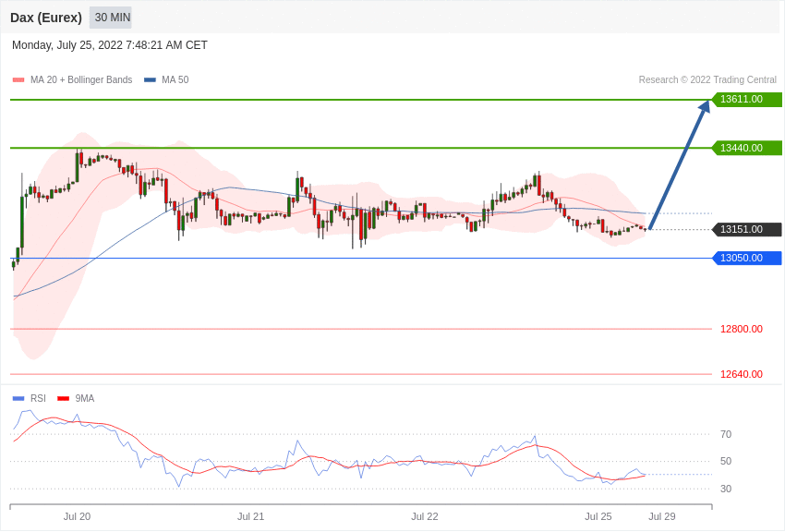Screen dimensions: 785x532
Task: Click the Research Trading Central copyright text
Action: (707, 80)
